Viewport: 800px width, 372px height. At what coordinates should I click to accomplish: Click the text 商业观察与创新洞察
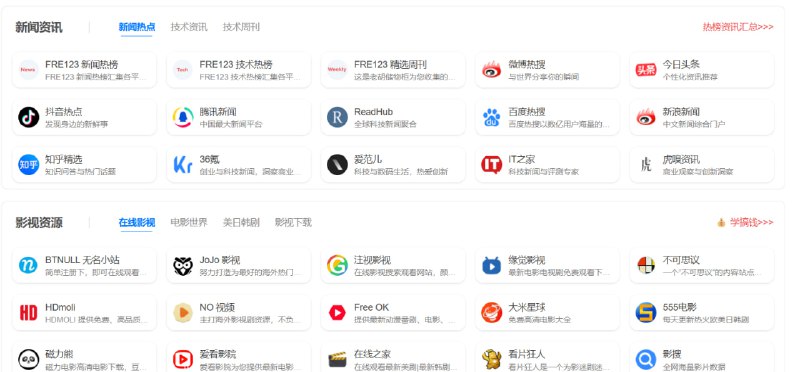pos(698,171)
